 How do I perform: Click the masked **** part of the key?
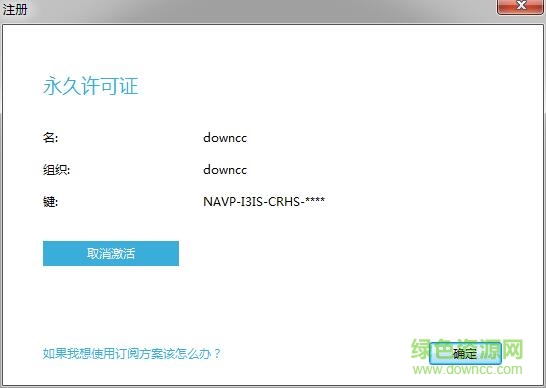pos(315,200)
